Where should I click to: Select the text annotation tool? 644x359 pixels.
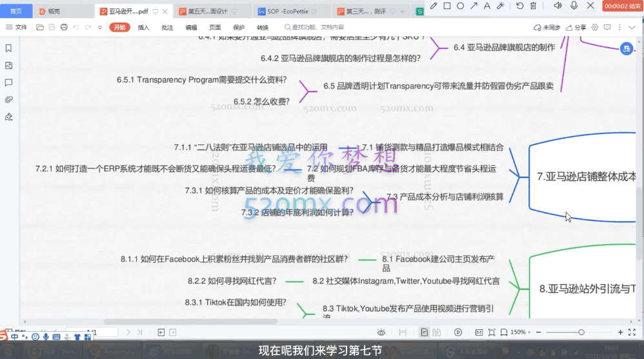coord(487,6)
